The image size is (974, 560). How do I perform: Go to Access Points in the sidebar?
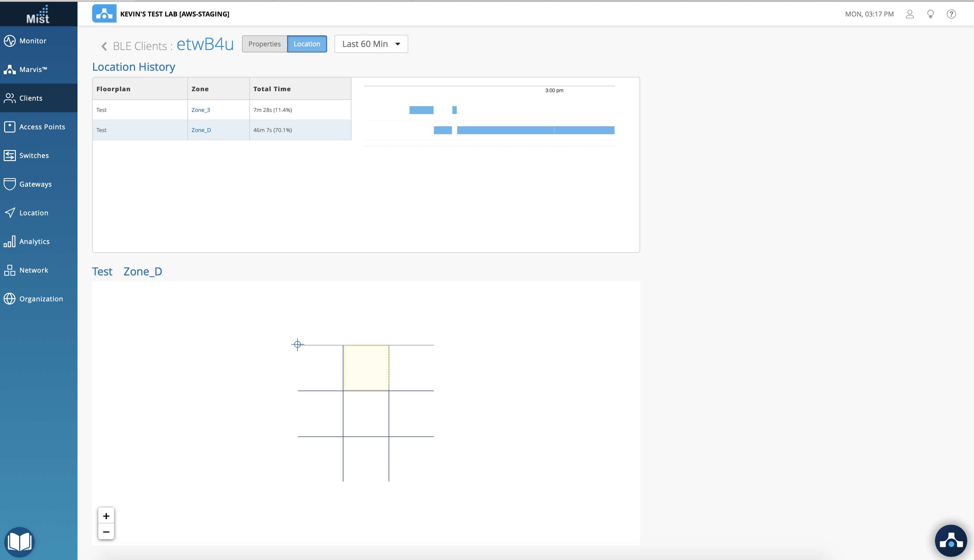coord(41,127)
